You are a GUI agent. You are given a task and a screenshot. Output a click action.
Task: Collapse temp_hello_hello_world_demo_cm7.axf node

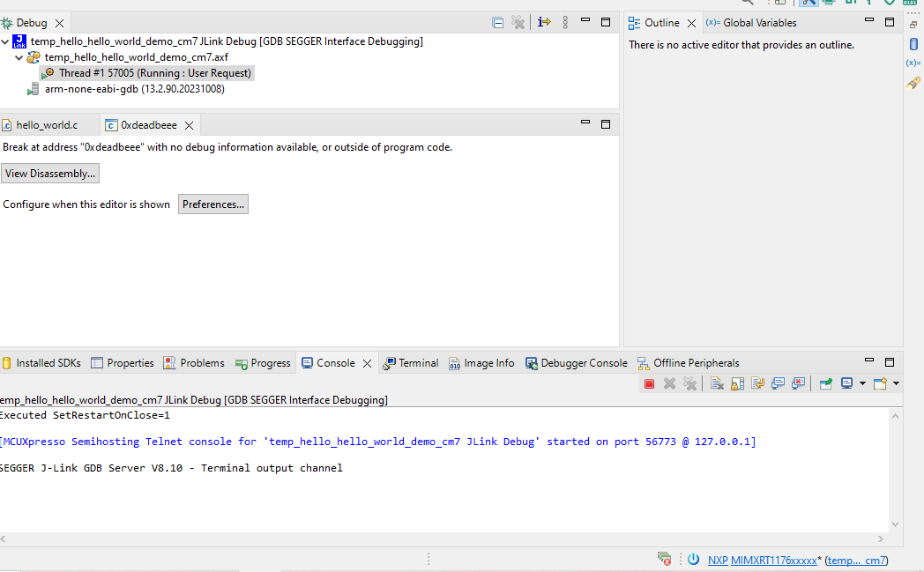coord(19,58)
